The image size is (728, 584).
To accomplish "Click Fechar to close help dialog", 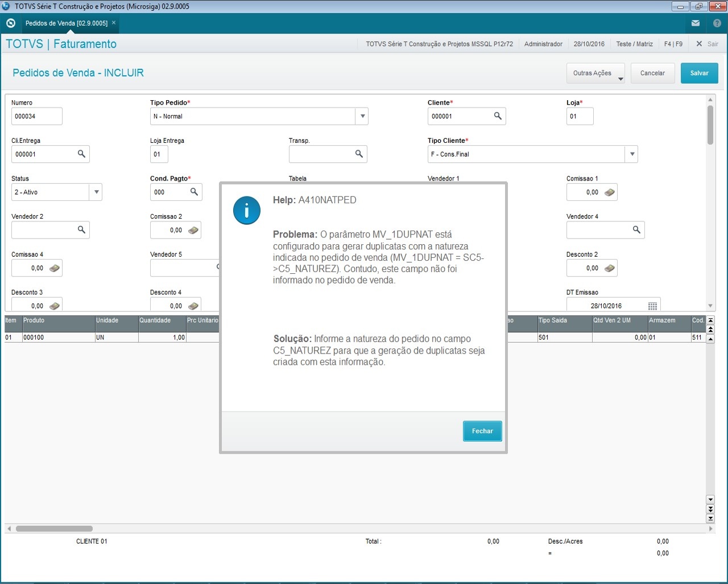I will coord(482,431).
